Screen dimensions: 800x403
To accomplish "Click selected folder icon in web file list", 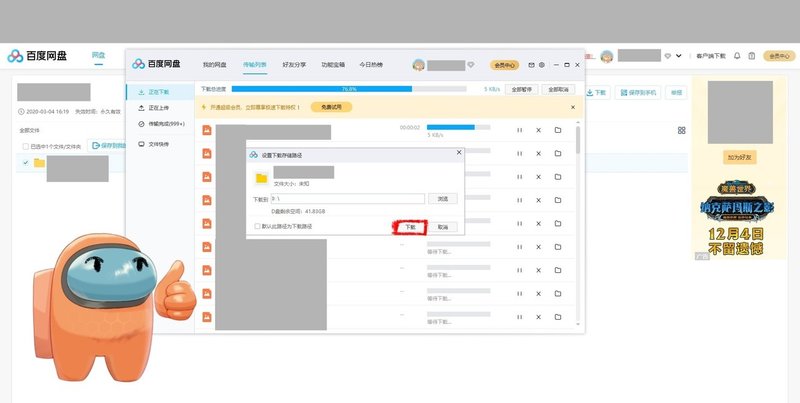I will pos(39,163).
